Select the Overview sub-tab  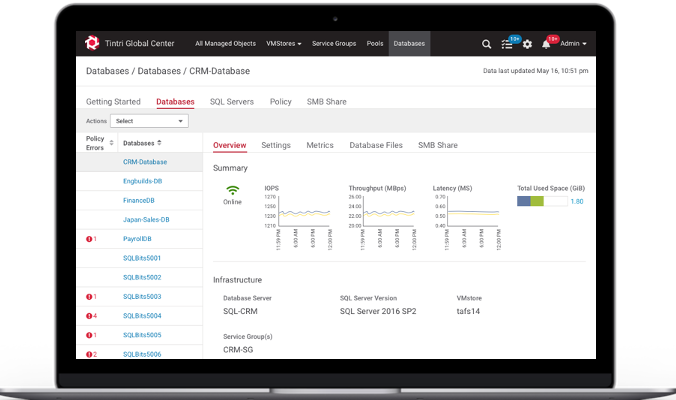[x=230, y=145]
